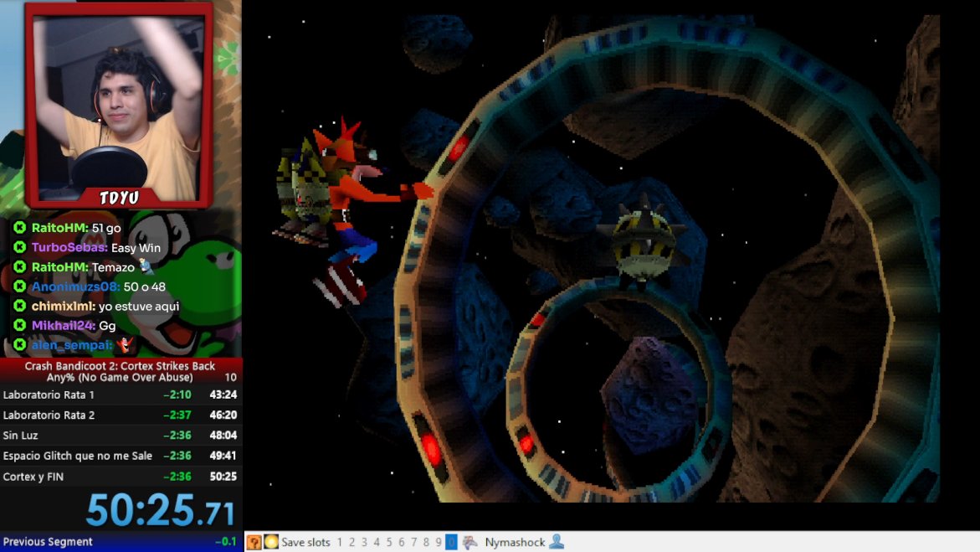Click the green badge beside TurboSebas

pos(20,246)
